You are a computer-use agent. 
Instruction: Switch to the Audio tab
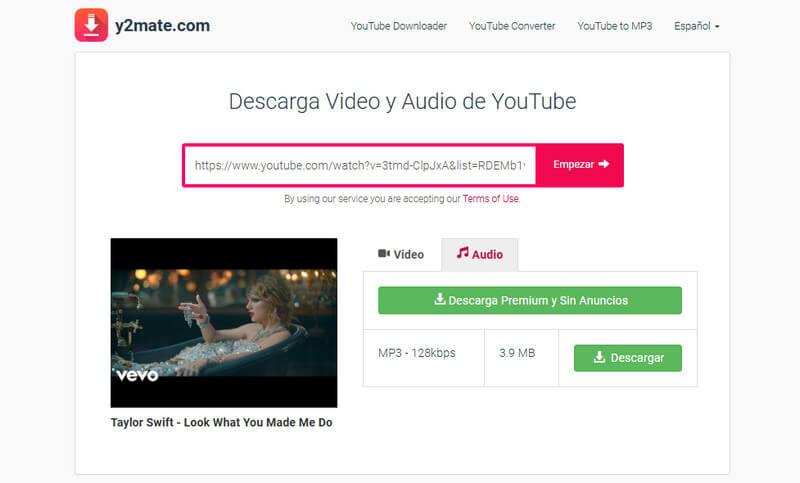pyautogui.click(x=480, y=255)
